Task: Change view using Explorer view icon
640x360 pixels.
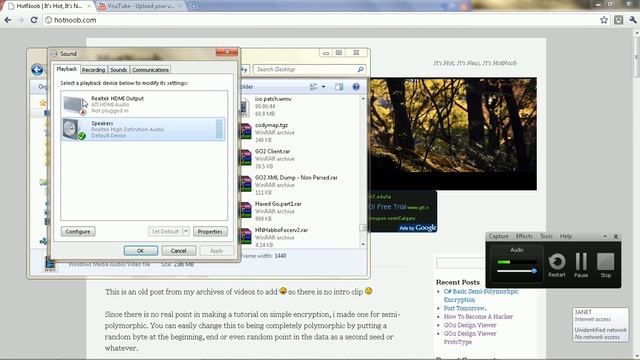Action: (313, 87)
